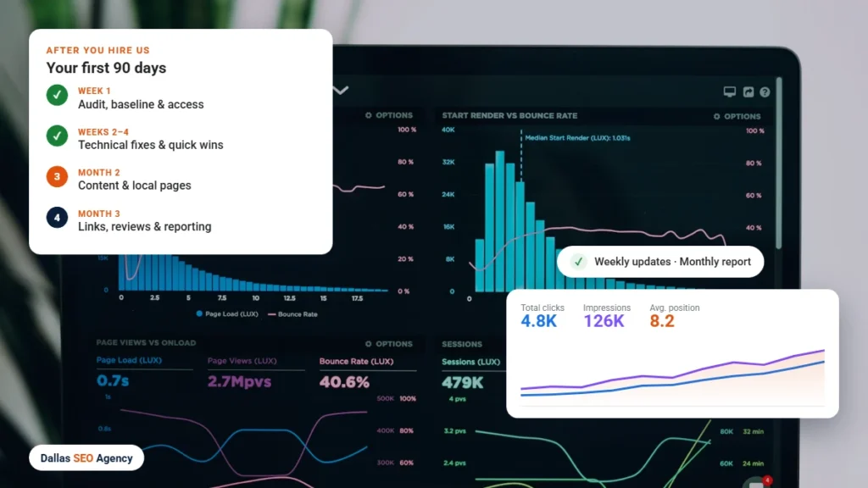Image resolution: width=868 pixels, height=488 pixels.
Task: Click the PAGE VIEWS VS ONLOAD title
Action: pos(146,342)
